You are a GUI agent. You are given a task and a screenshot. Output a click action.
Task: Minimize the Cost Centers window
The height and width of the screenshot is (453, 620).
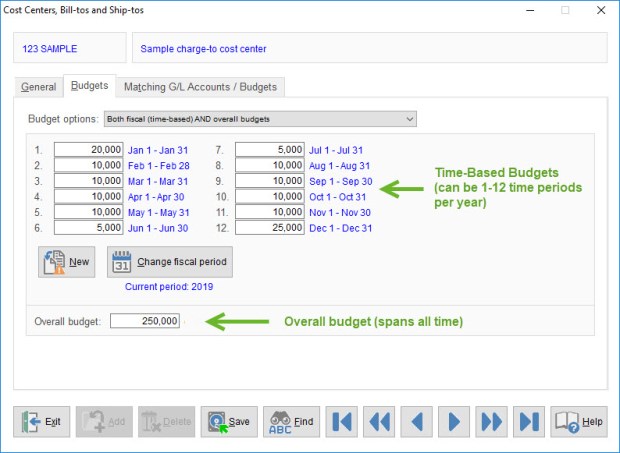point(530,10)
